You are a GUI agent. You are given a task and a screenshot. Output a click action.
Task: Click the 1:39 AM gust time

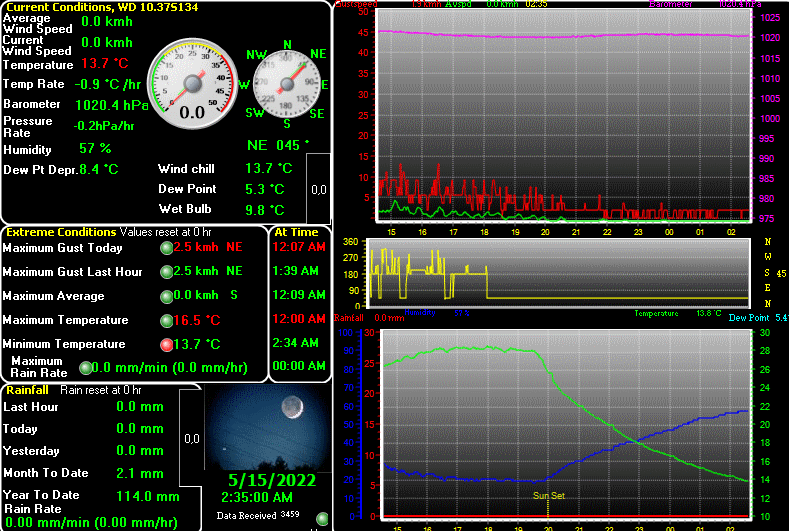[x=295, y=271]
